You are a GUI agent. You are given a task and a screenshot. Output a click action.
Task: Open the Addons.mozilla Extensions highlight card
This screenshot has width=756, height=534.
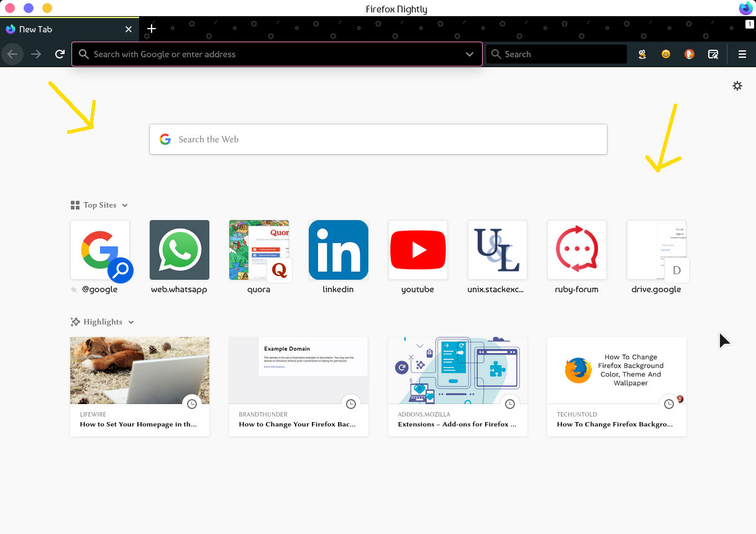tap(458, 387)
